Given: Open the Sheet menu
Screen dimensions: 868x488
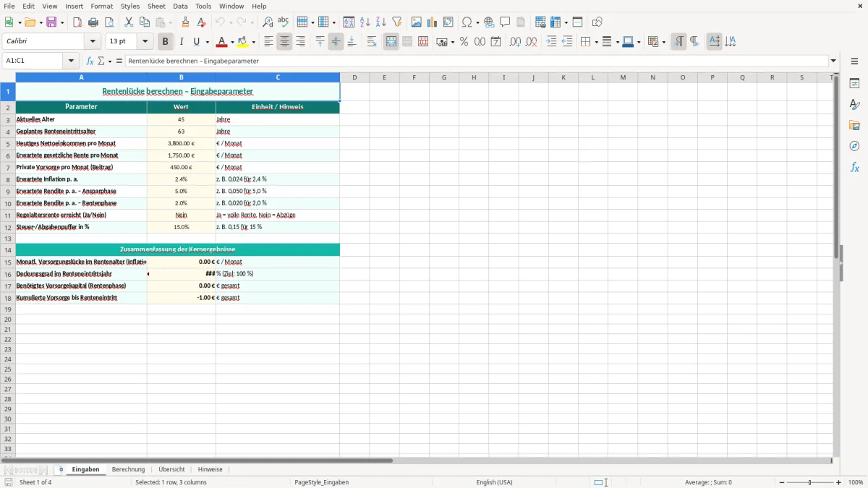Looking at the screenshot, I should pyautogui.click(x=156, y=6).
